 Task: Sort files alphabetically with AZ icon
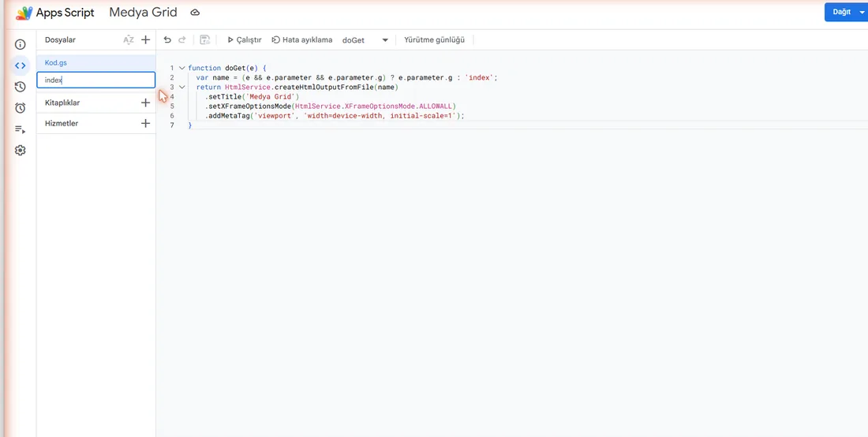pos(129,39)
